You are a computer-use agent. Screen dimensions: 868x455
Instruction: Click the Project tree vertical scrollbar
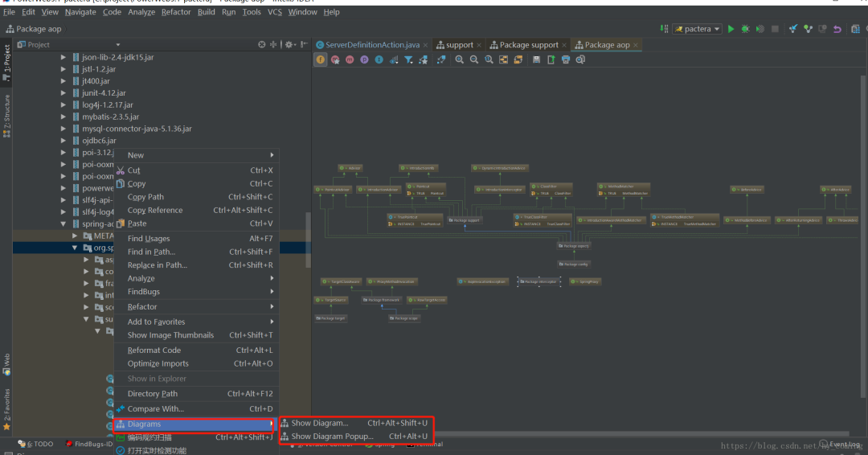coord(309,239)
